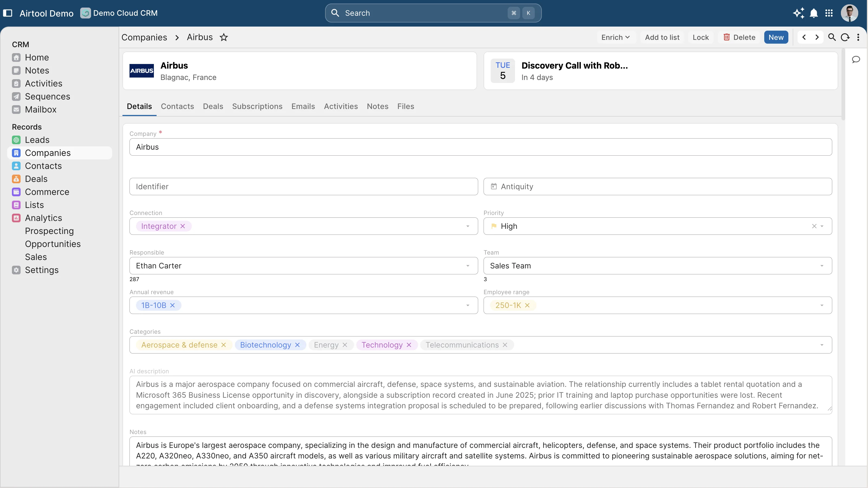Remove the 1B-10B revenue tag
Viewport: 868px width, 488px height.
tap(173, 305)
